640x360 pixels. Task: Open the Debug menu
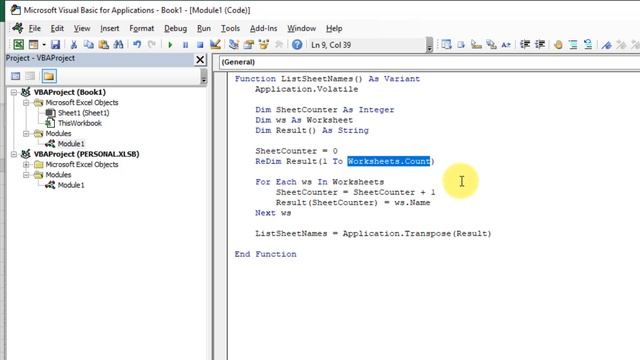pyautogui.click(x=176, y=28)
